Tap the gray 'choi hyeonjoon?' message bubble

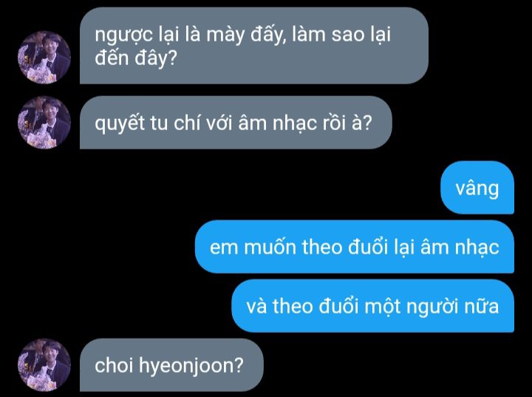[x=171, y=364]
